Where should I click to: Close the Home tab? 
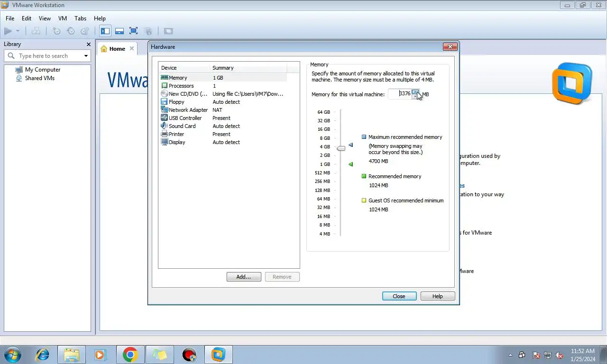click(x=132, y=48)
